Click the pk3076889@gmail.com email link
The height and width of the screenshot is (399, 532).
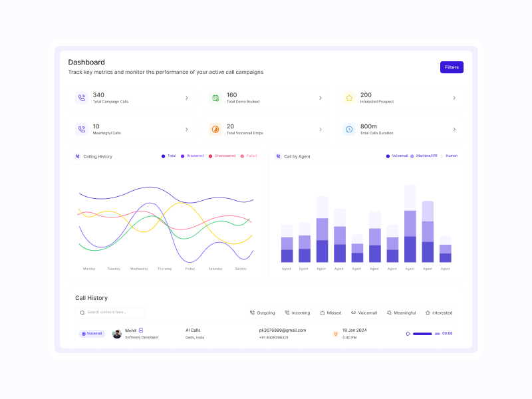pos(282,330)
